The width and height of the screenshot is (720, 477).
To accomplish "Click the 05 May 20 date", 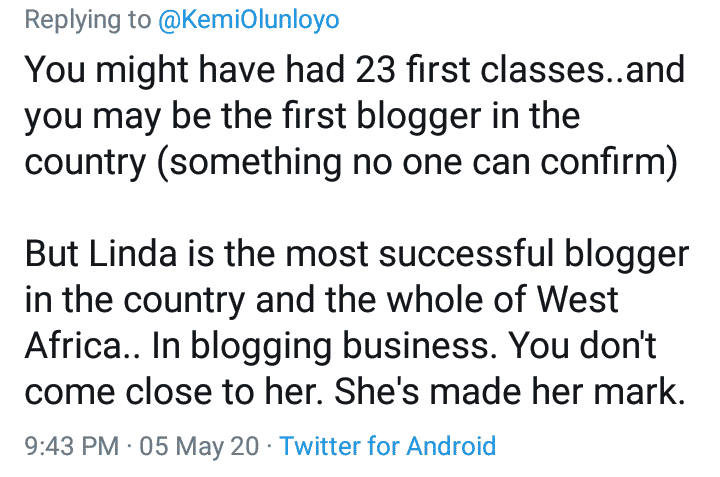I will click(x=199, y=446).
